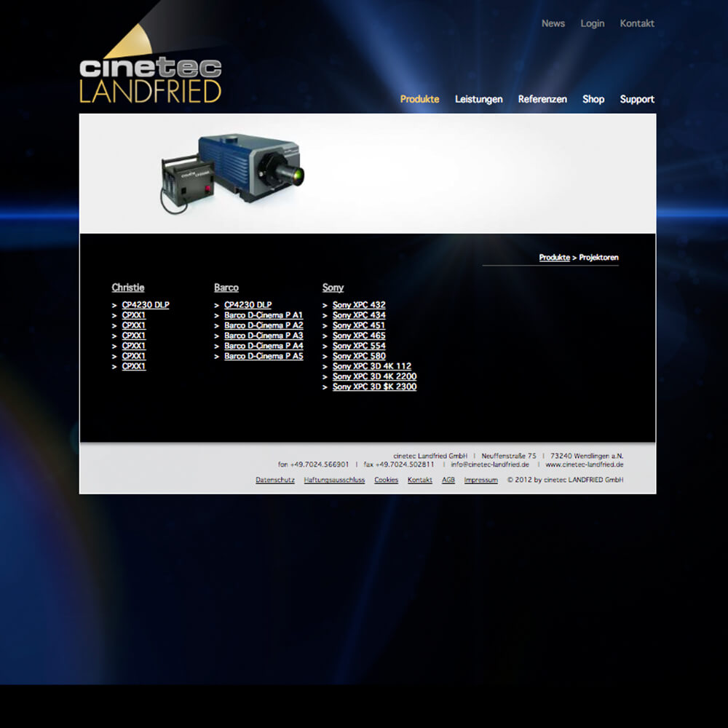The image size is (728, 728).
Task: Open Sony XPC 3D 4K 2200
Action: click(375, 376)
